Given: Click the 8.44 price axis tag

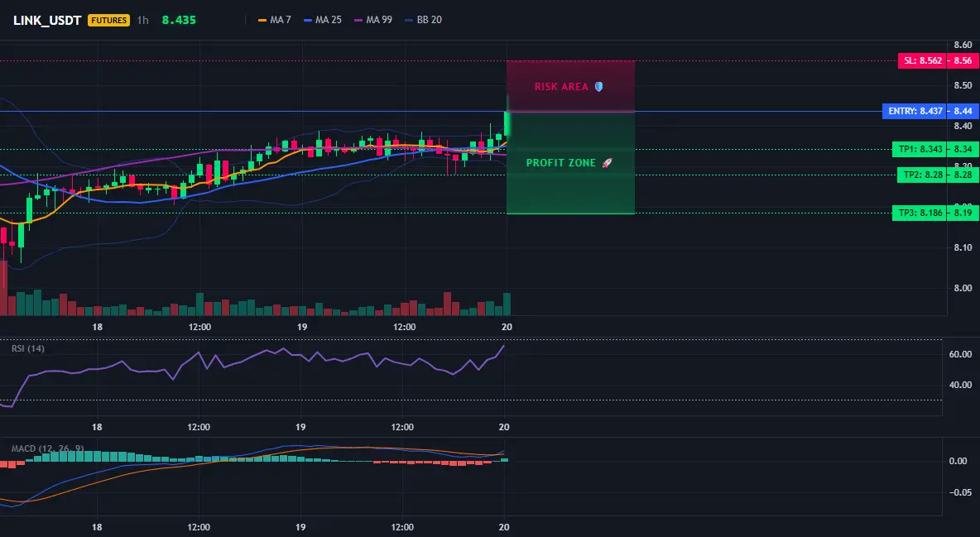Looking at the screenshot, I should (x=963, y=111).
